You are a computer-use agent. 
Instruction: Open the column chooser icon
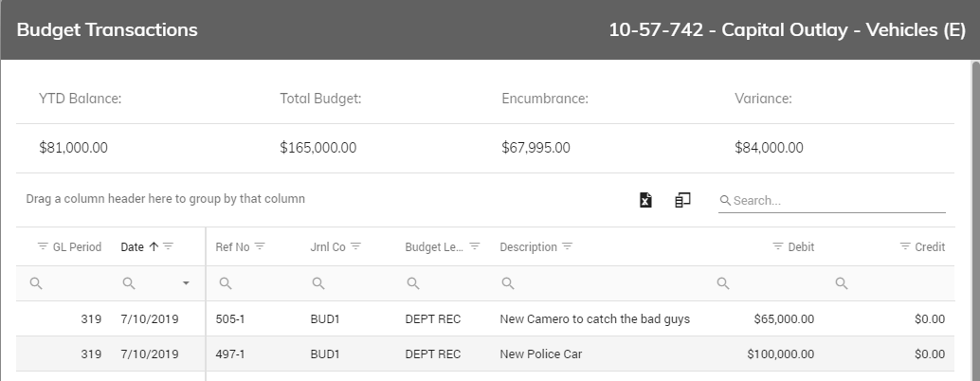[x=682, y=200]
